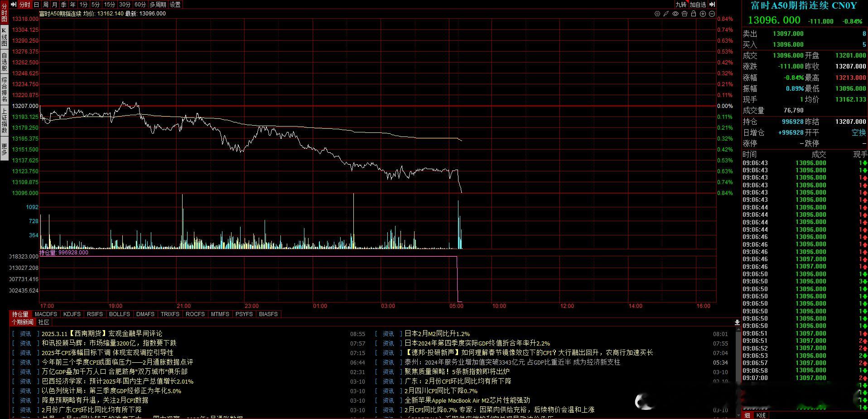
Task: Switch to 周 weekly period tab
Action: click(46, 5)
